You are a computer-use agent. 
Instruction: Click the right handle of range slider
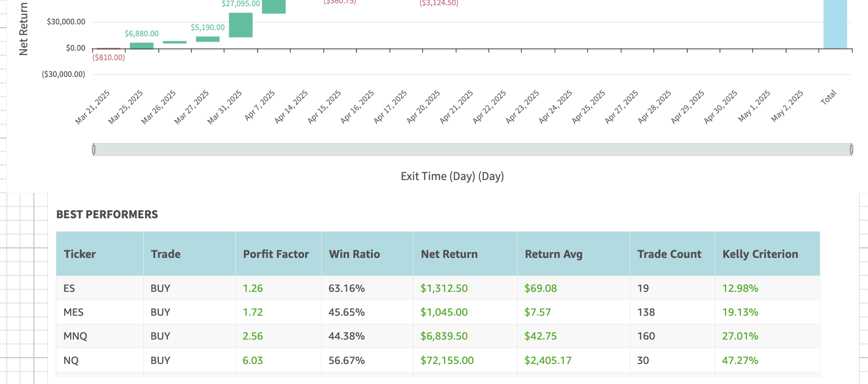click(x=851, y=149)
